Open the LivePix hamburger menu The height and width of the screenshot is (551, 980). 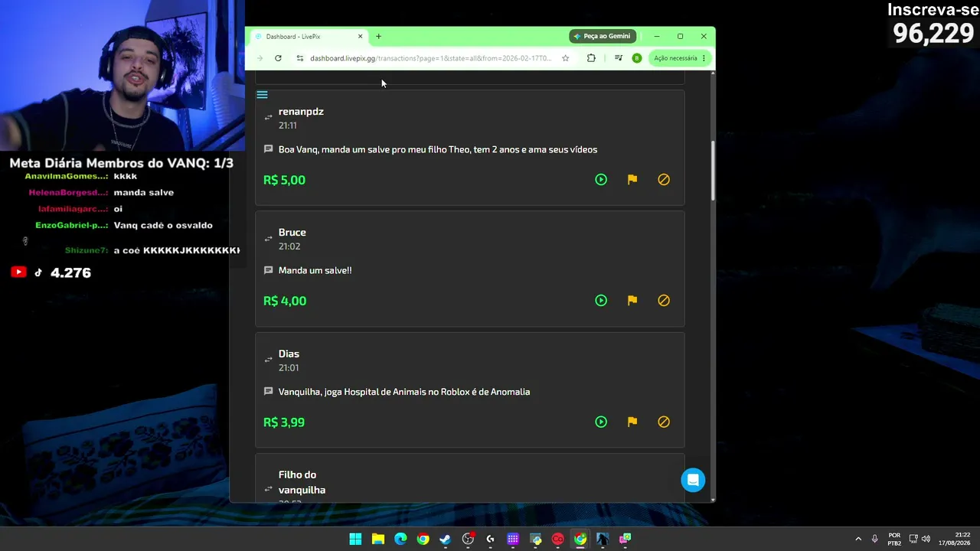click(x=262, y=95)
